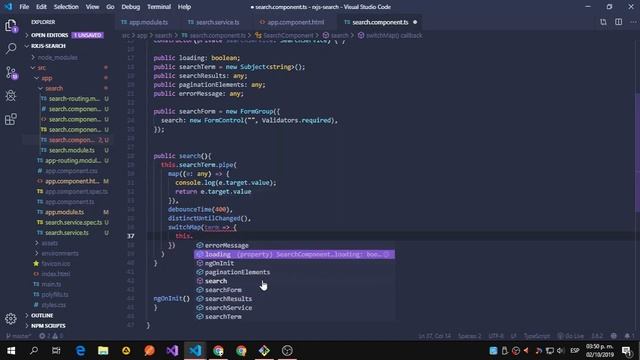Pick ngOnInit from autocomplete suggestions
This screenshot has width=640, height=360.
[294, 263]
